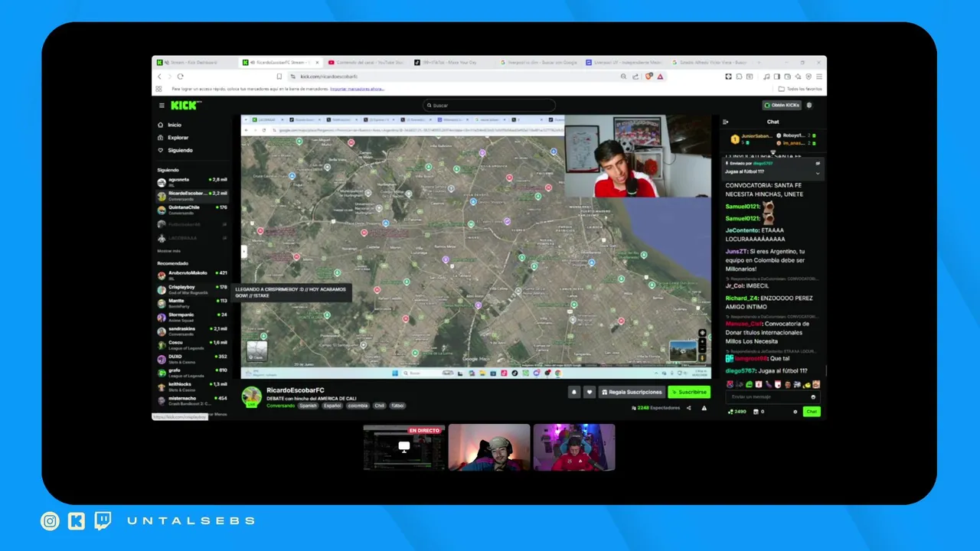Click the share icon beside the viewer count

tap(688, 408)
